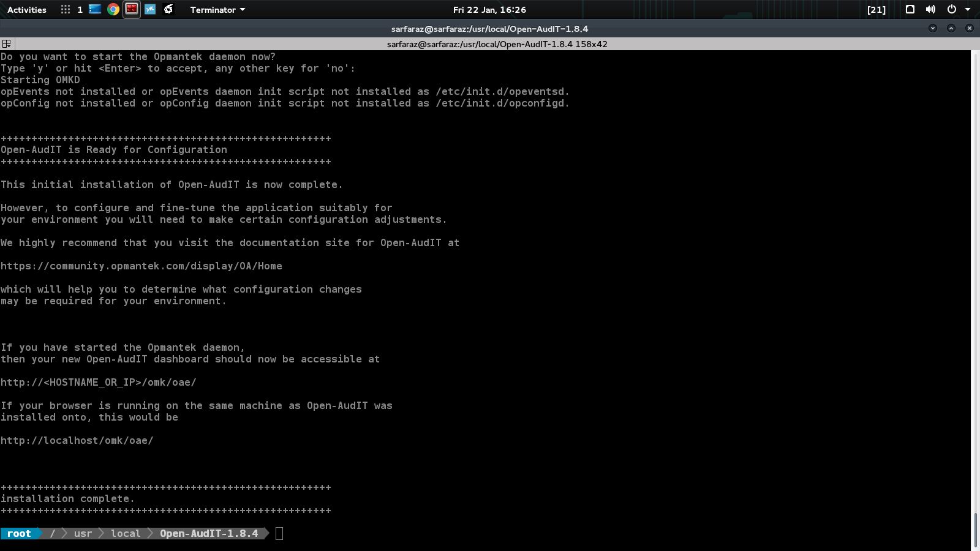This screenshot has height=551, width=980.
Task: Open the clock showing Fri 22 Jan, 16:26
Action: pos(489,10)
